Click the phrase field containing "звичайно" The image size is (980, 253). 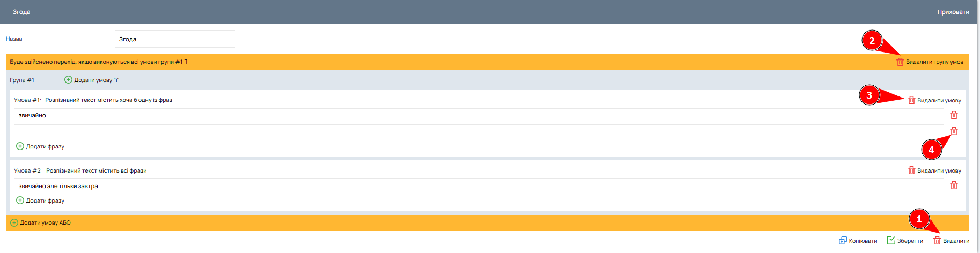[477, 115]
